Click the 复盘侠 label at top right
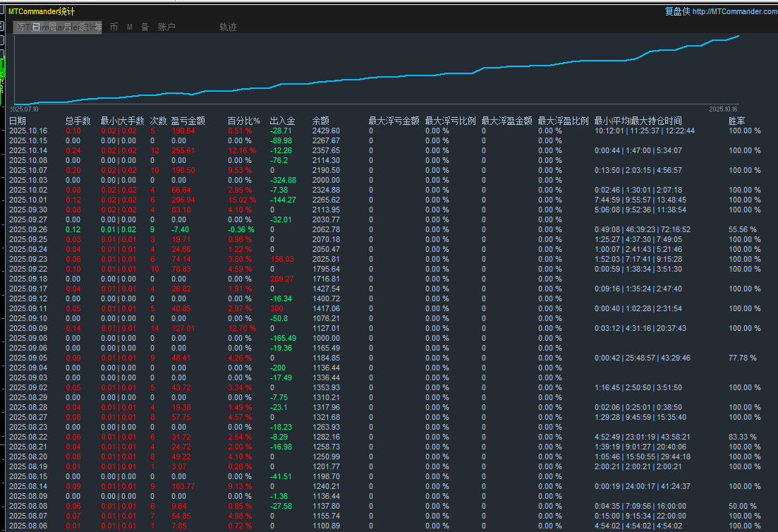The width and height of the screenshot is (778, 532). pos(677,11)
